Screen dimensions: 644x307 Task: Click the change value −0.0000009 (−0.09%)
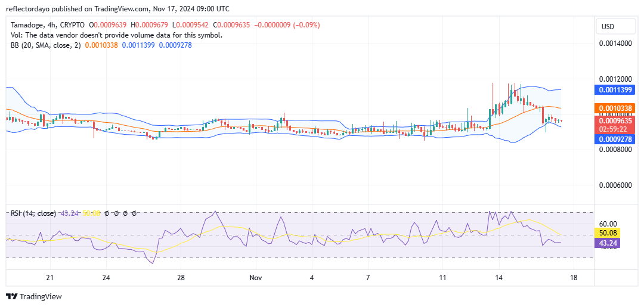point(287,25)
